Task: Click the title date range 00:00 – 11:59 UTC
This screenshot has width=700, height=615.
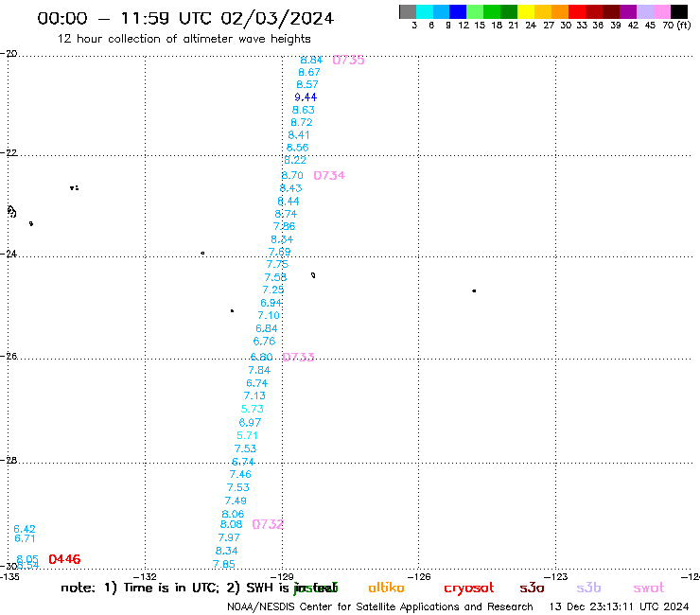Action: click(x=185, y=18)
